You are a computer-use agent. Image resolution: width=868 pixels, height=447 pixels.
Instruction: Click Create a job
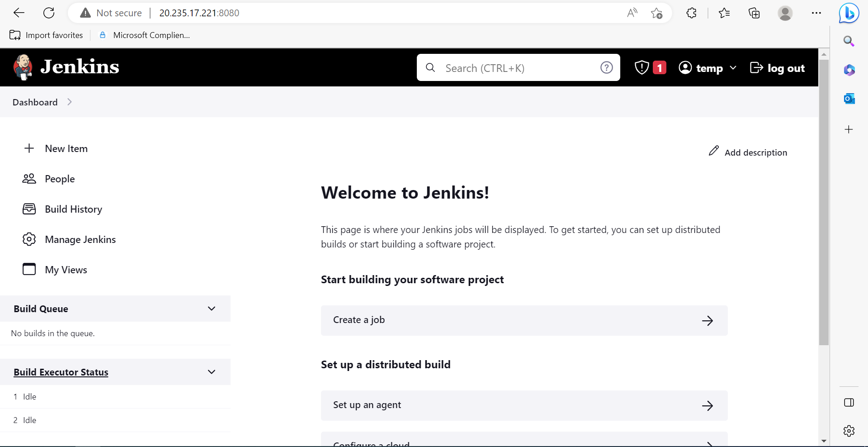(x=524, y=320)
